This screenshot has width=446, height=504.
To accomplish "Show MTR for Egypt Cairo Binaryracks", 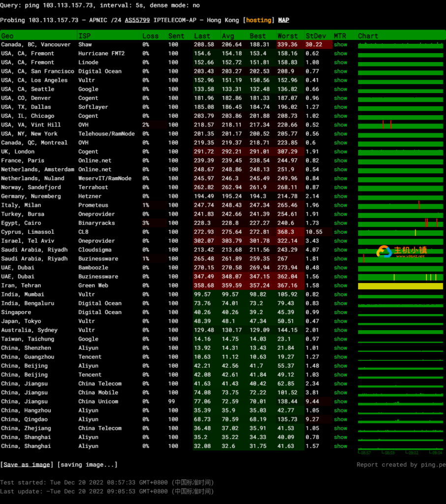I will [x=340, y=223].
